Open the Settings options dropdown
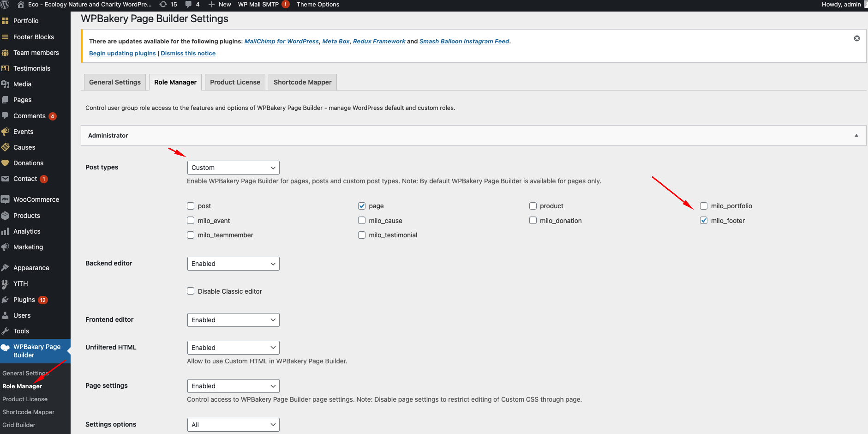868x434 pixels. click(x=233, y=425)
